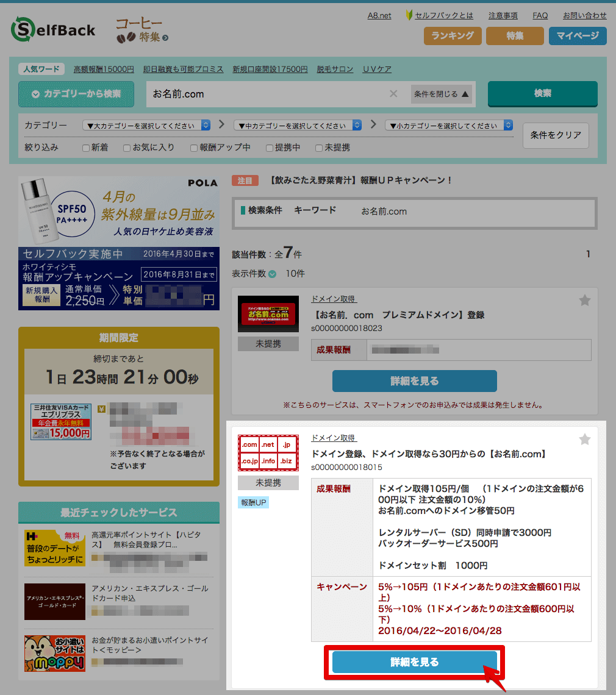Viewport: 616px width, 695px height.
Task: Click the お名前.com black logo thumbnail
Action: tap(268, 314)
